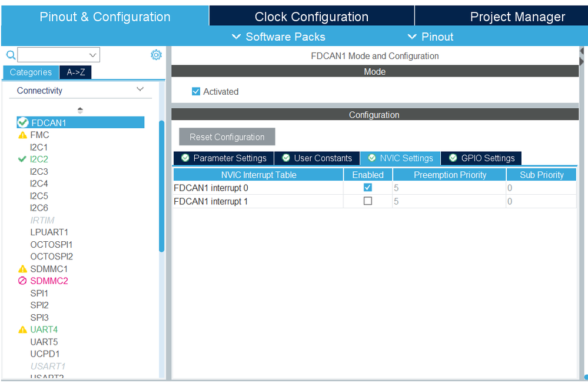Open the User Constants tab
Screen dimensions: 588x383
(317, 158)
